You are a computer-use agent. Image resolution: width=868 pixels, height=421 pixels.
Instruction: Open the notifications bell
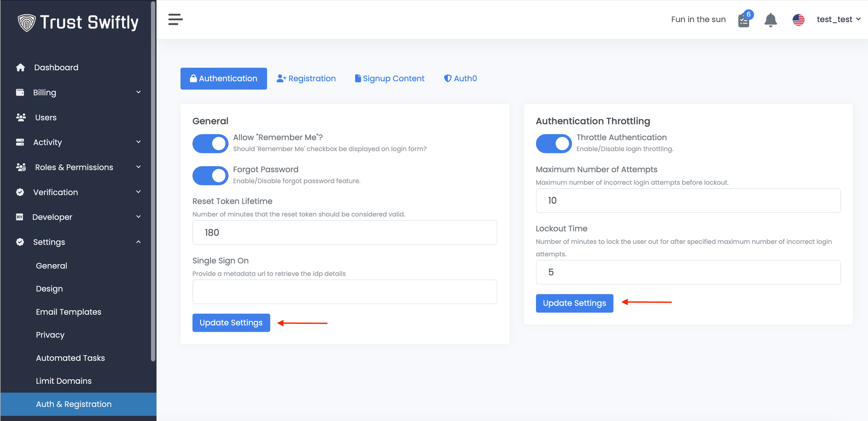point(770,20)
